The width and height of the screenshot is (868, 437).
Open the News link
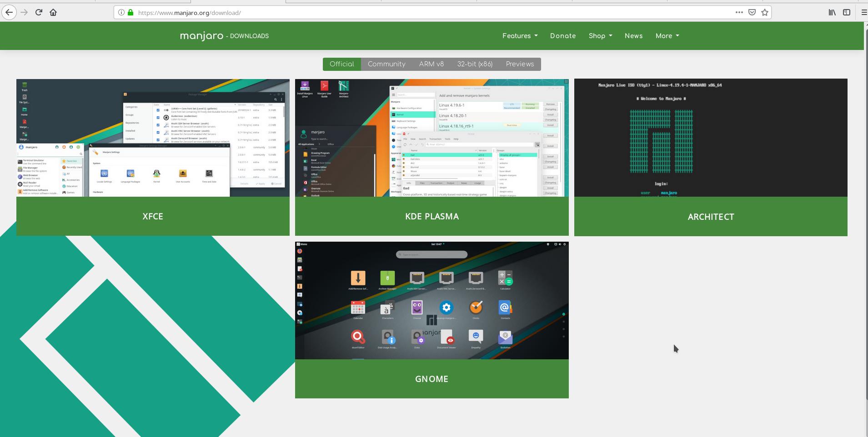633,36
